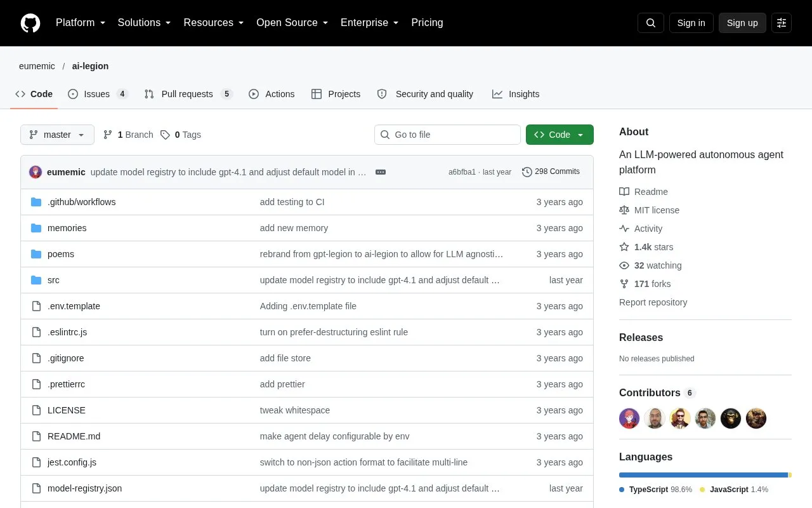Click the commit details ellipsis icon

coord(381,172)
